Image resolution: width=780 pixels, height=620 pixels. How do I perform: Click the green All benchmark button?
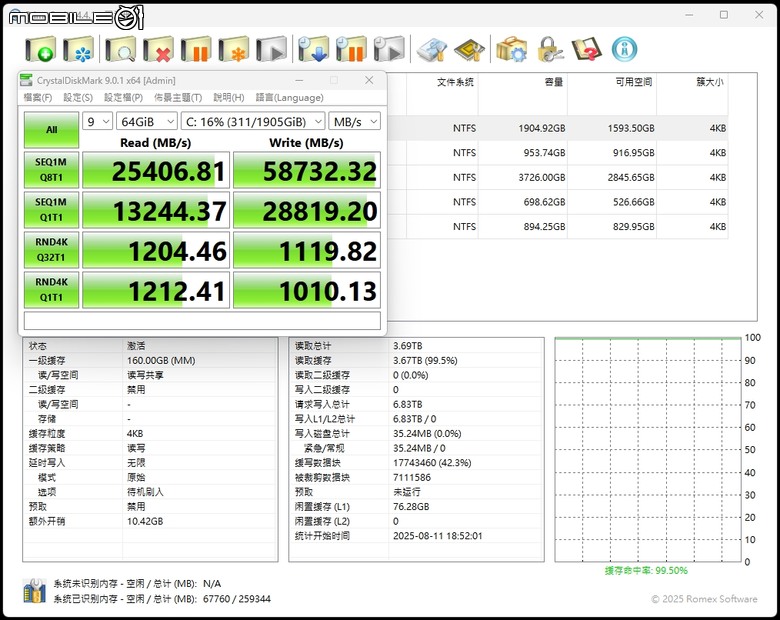coord(51,129)
